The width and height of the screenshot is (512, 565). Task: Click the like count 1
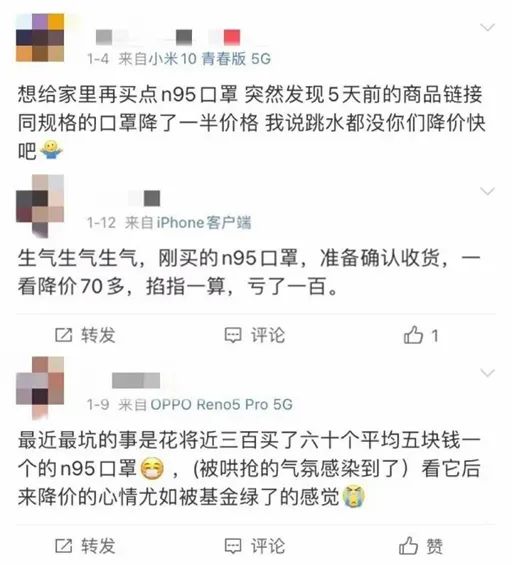435,336
